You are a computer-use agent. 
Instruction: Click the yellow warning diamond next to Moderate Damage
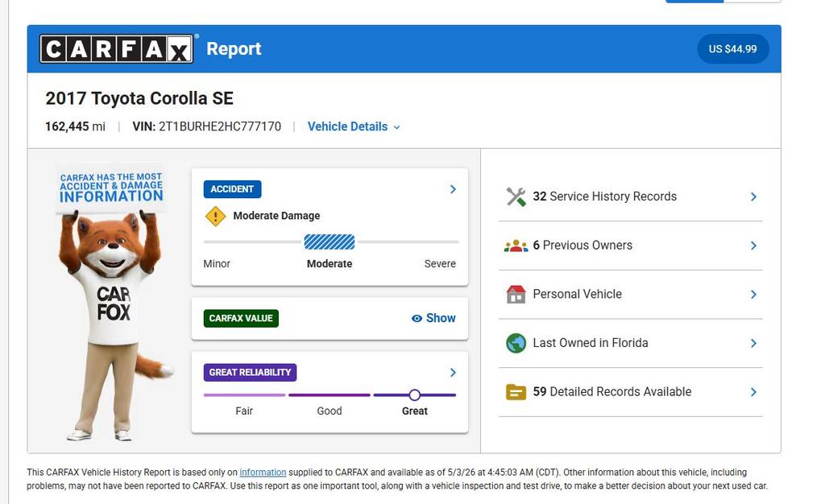pos(215,216)
